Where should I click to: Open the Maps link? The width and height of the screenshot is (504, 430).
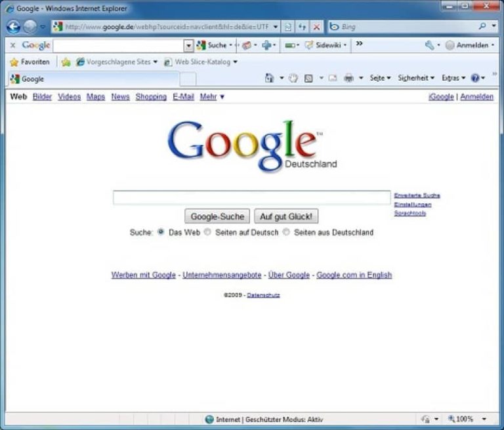point(96,96)
